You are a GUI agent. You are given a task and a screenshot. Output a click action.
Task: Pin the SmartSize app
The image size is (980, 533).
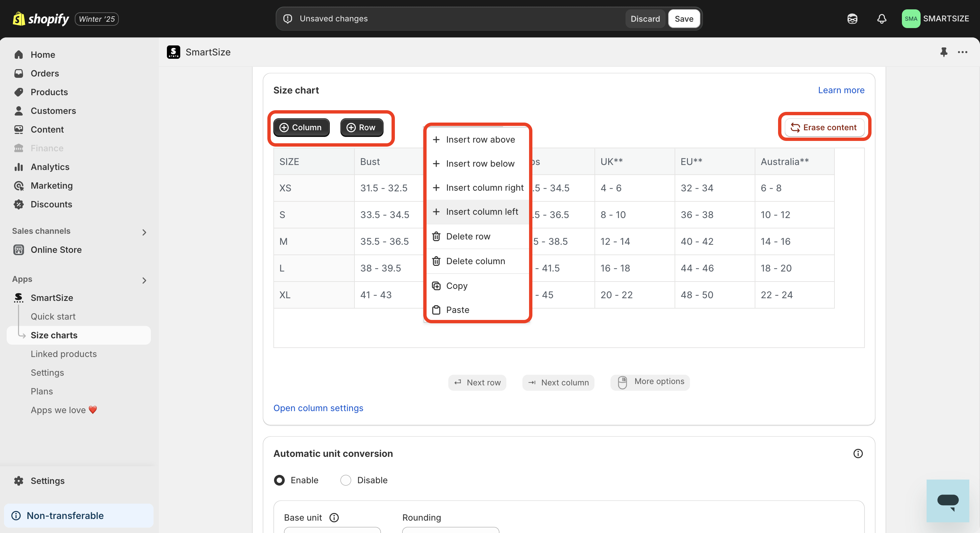pos(944,52)
